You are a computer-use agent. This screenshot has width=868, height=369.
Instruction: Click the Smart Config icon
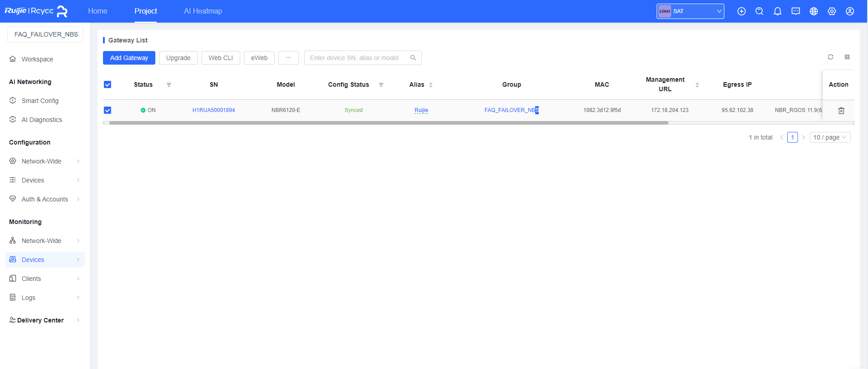tap(13, 101)
